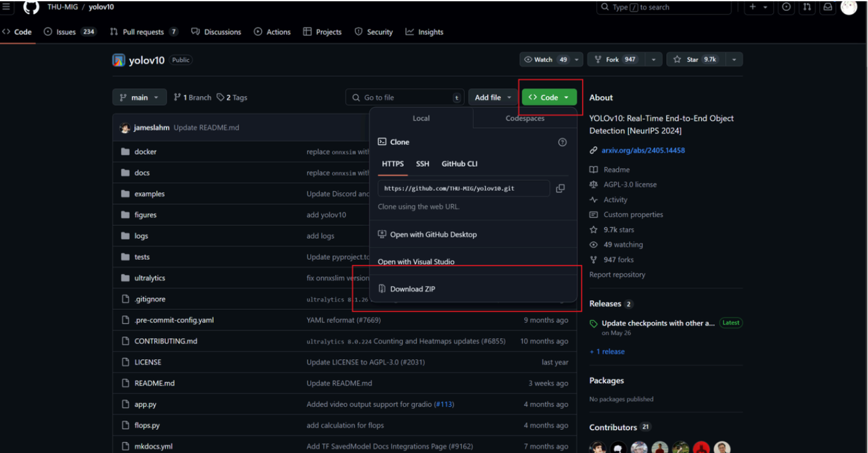
Task: Select the GitHub CLI clone option
Action: (460, 164)
